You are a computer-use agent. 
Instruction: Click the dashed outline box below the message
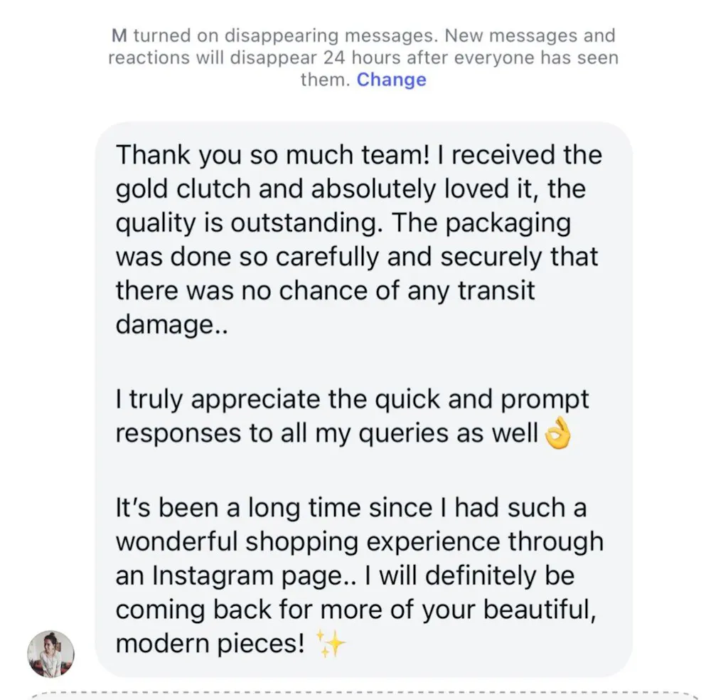pos(363,696)
